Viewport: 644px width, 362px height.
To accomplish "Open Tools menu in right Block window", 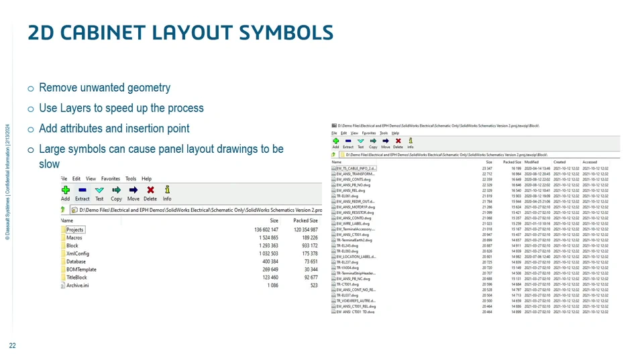I will pos(384,133).
